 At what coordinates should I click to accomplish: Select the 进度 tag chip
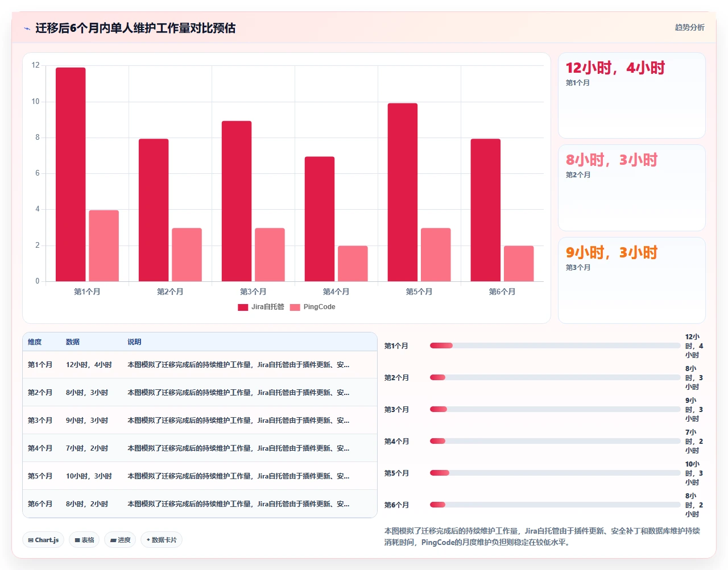tap(120, 540)
